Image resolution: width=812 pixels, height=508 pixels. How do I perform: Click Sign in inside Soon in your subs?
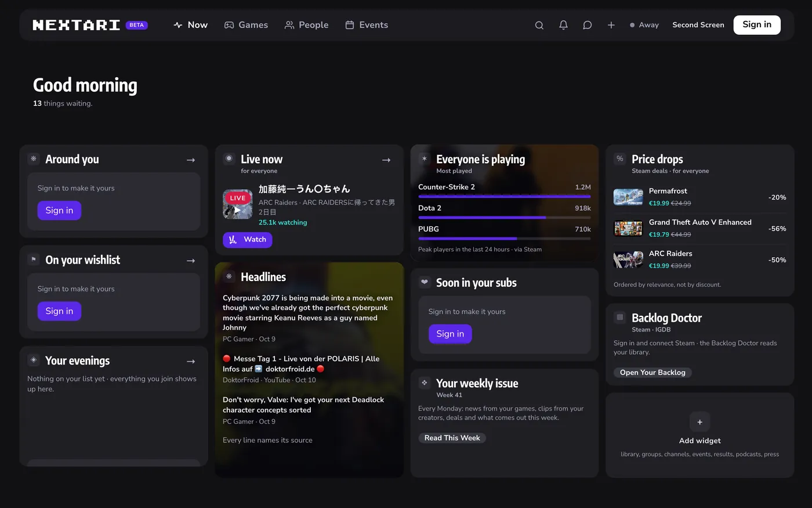coord(450,334)
